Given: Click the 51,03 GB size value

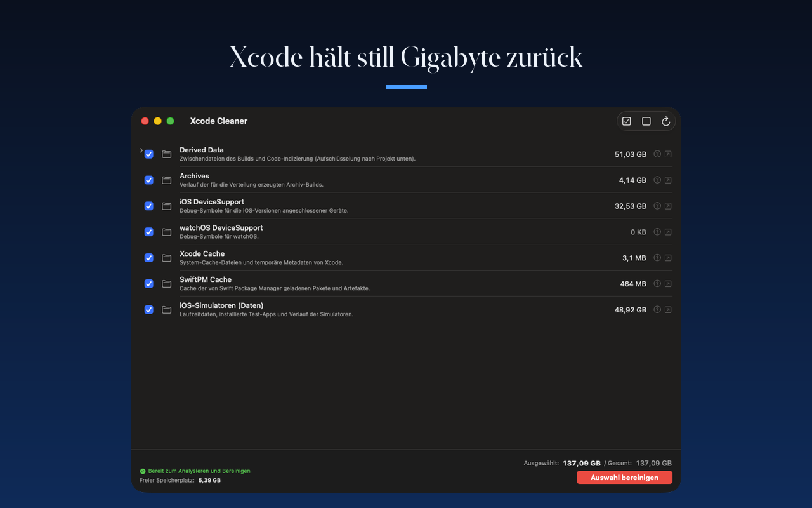Looking at the screenshot, I should coord(631,154).
